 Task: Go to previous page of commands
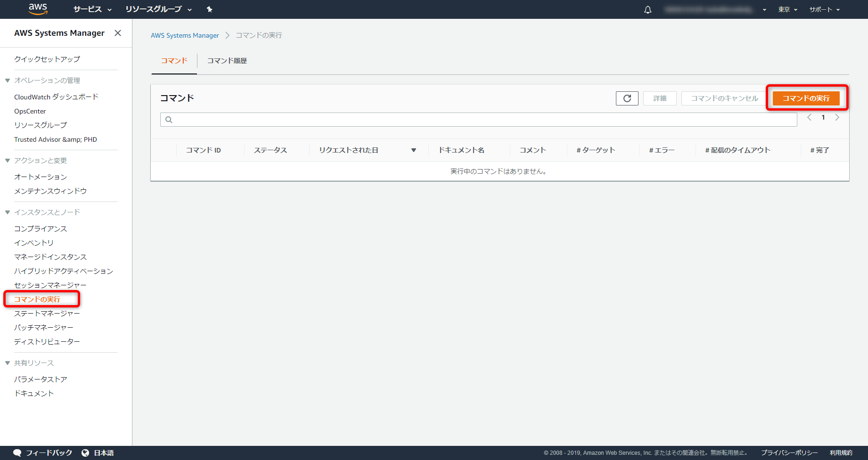809,117
